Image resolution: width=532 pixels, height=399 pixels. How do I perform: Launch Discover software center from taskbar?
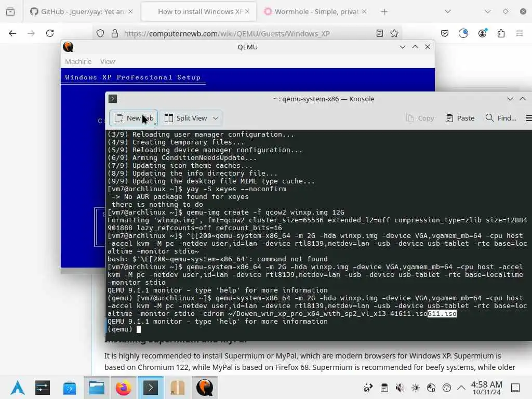[x=70, y=388]
